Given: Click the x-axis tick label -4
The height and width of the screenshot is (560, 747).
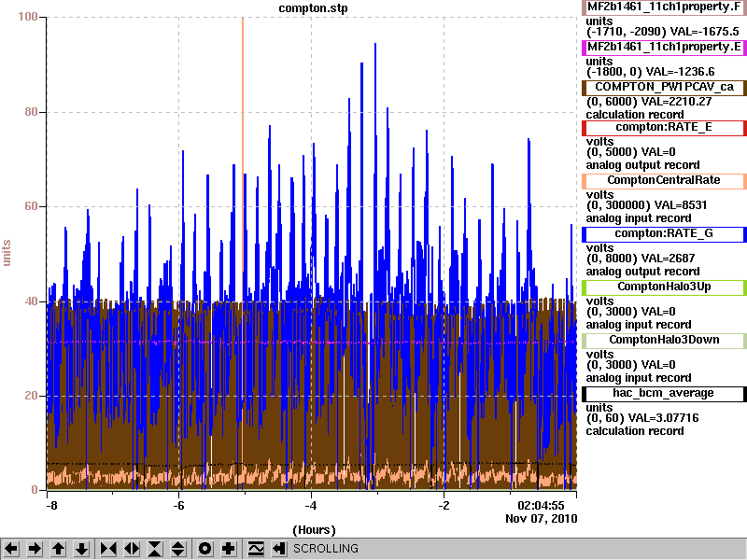Looking at the screenshot, I should click(311, 505).
